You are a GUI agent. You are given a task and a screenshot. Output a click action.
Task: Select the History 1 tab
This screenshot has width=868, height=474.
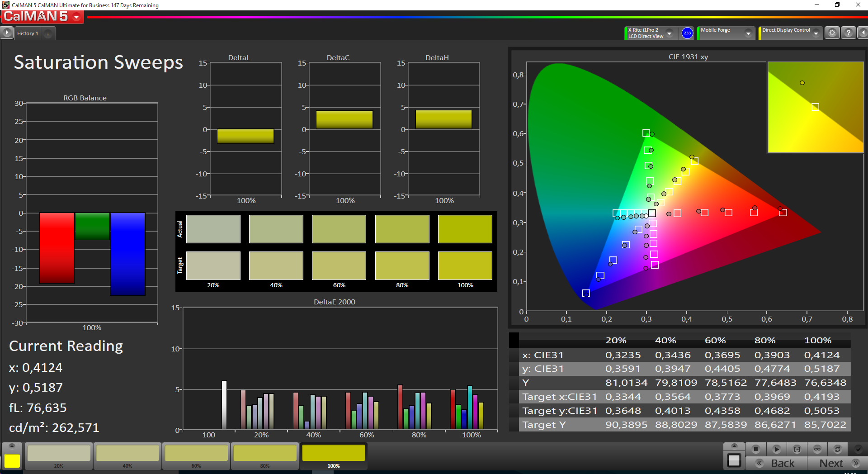(28, 33)
